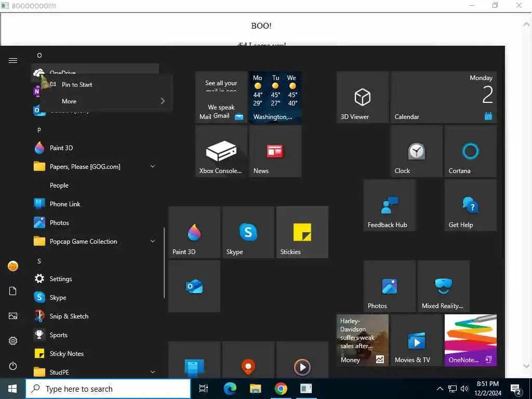532x399 pixels.
Task: Open the Money news tile
Action: click(362, 340)
